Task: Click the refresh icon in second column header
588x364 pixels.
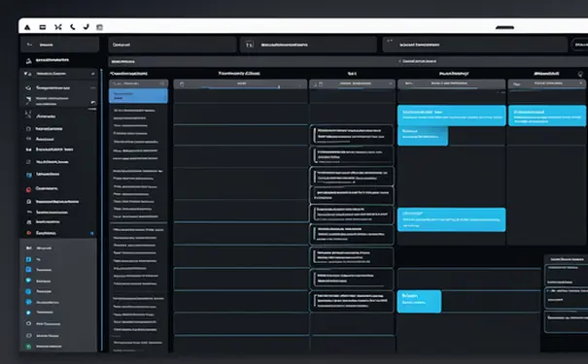Action: (x=182, y=84)
